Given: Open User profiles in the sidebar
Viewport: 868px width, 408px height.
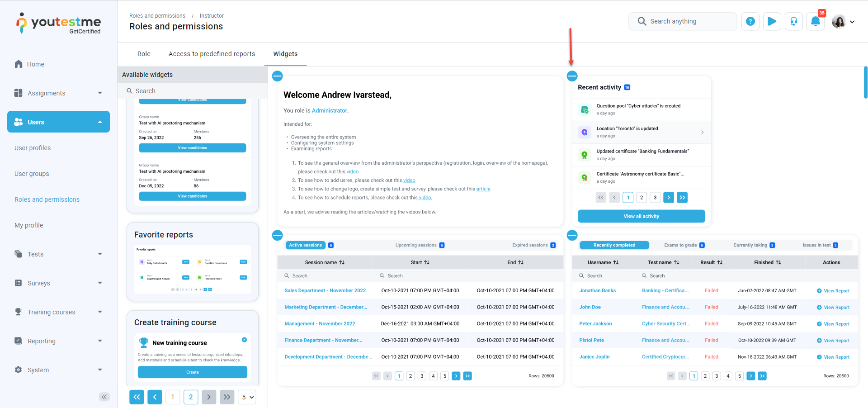Looking at the screenshot, I should click(33, 148).
